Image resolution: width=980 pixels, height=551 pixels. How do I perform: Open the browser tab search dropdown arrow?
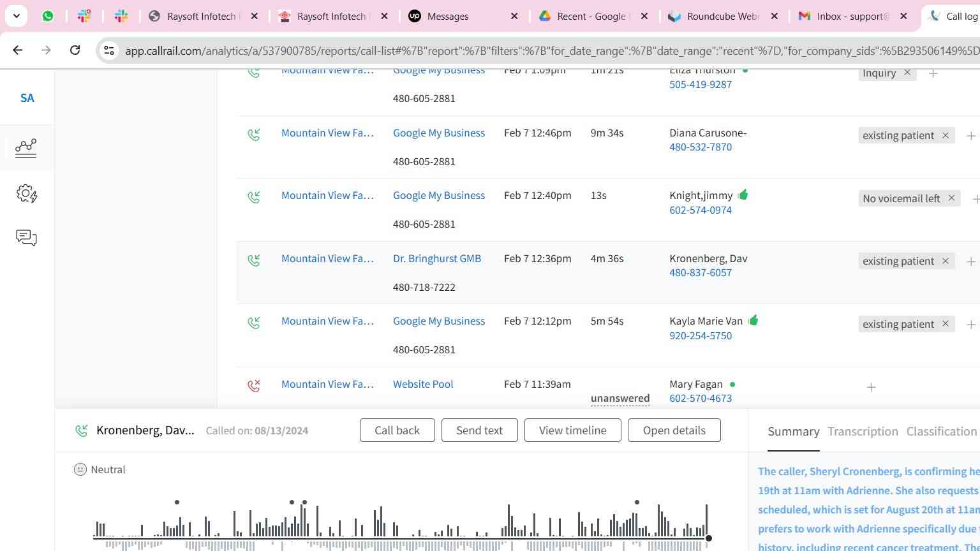click(x=17, y=16)
